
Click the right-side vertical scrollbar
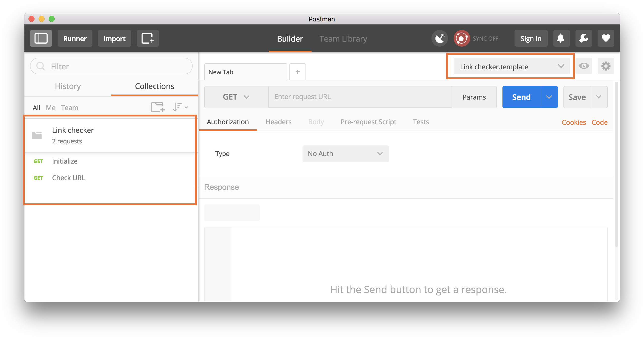(x=616, y=164)
